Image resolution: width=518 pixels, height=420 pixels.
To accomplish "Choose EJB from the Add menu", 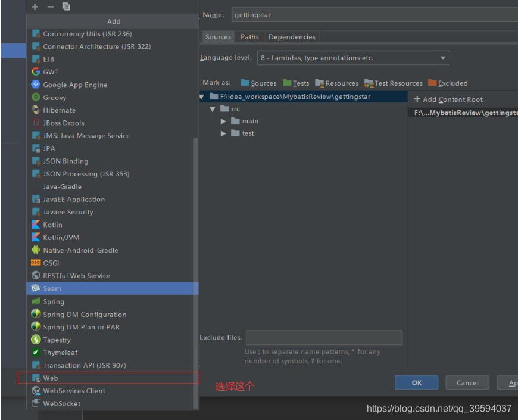I will 113,59.
